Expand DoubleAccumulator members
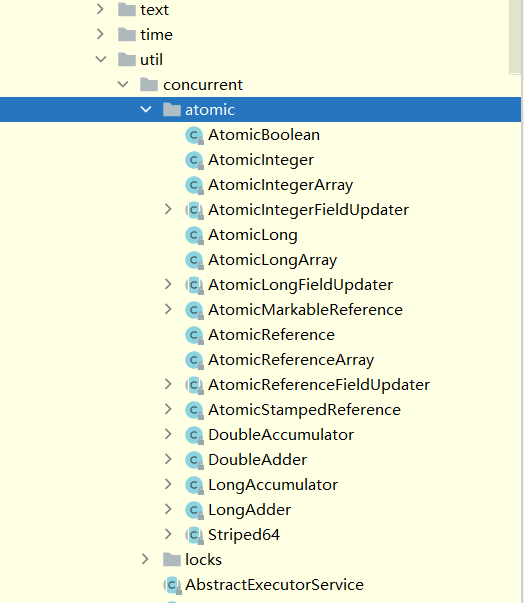 (168, 434)
